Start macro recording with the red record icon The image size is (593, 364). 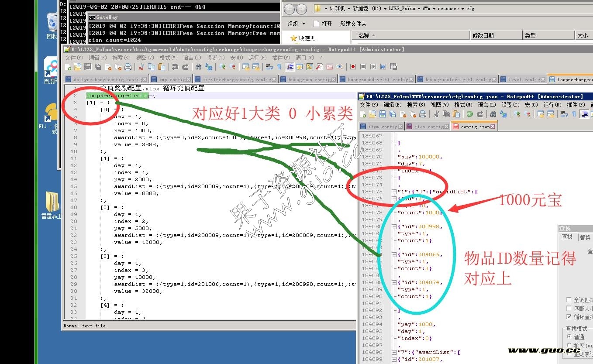pos(352,67)
